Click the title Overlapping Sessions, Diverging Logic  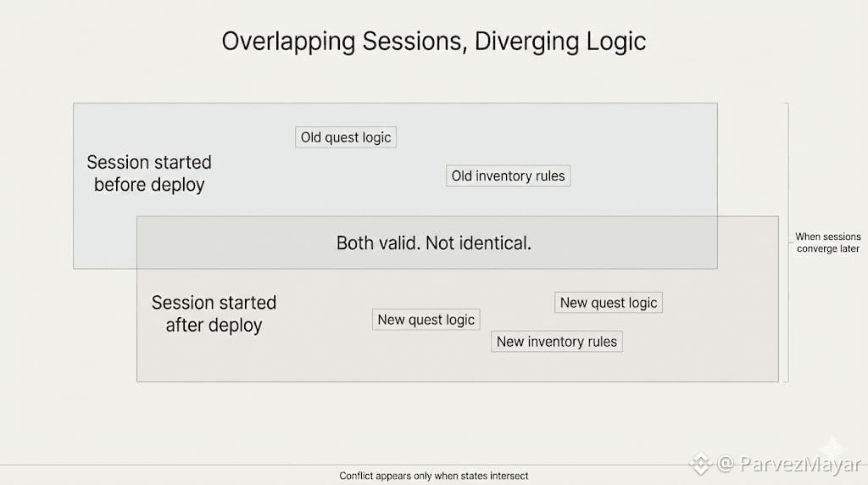tap(434, 42)
